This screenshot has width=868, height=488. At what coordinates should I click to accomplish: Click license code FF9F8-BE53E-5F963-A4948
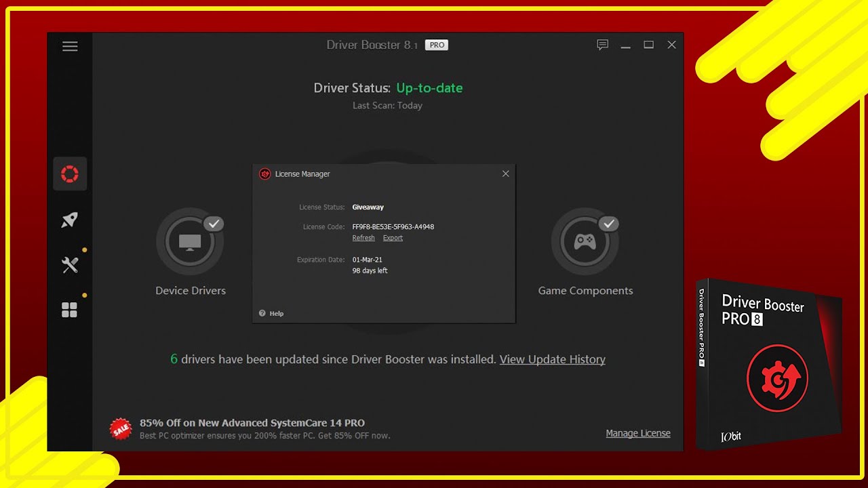393,226
